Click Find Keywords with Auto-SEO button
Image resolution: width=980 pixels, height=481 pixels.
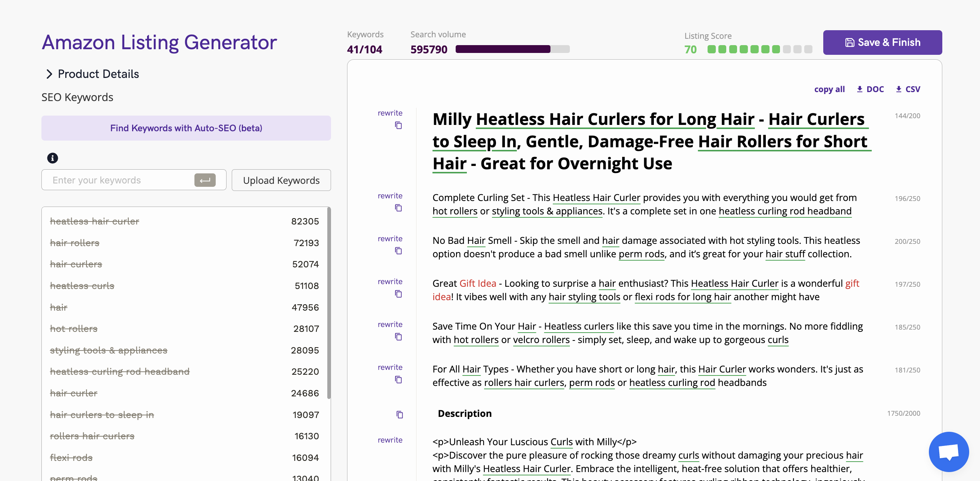[x=186, y=128]
